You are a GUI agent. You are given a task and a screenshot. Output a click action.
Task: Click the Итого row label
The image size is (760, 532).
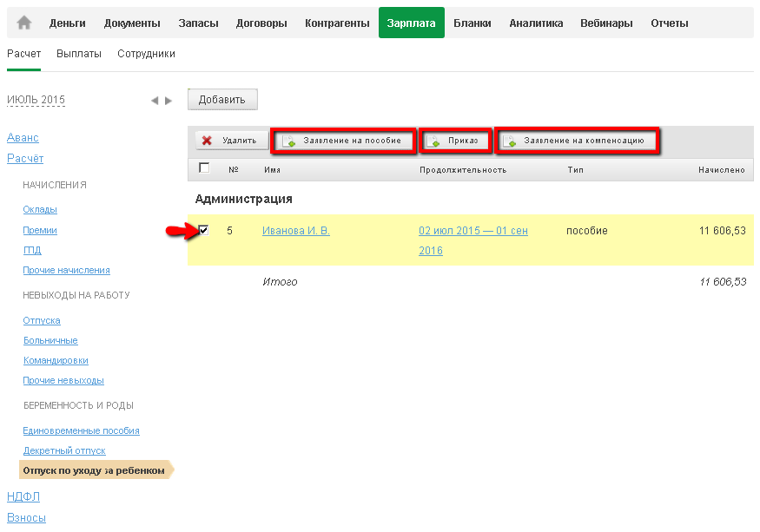pos(280,281)
